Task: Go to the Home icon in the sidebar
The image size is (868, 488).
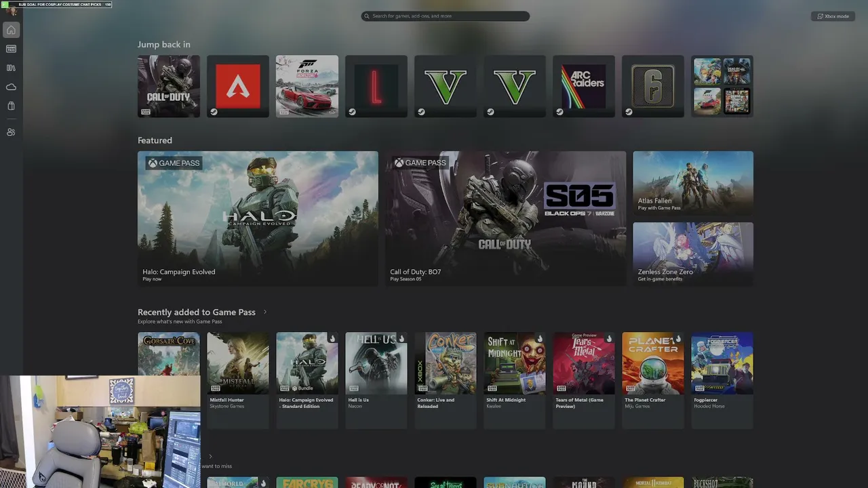Action: (x=11, y=30)
